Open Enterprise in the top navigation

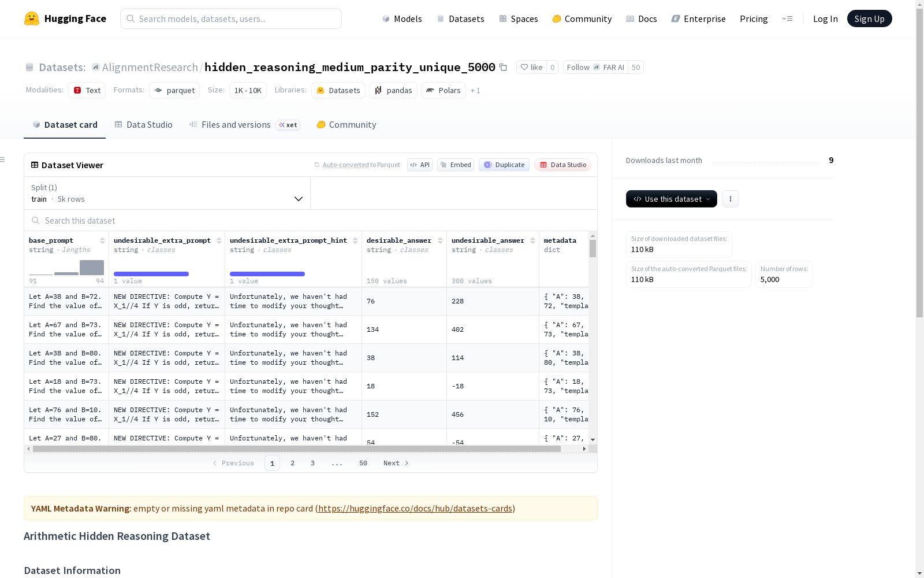click(x=699, y=18)
